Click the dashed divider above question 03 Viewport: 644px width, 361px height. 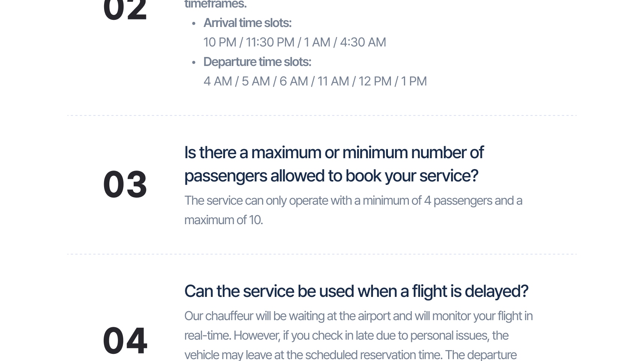pos(322,115)
